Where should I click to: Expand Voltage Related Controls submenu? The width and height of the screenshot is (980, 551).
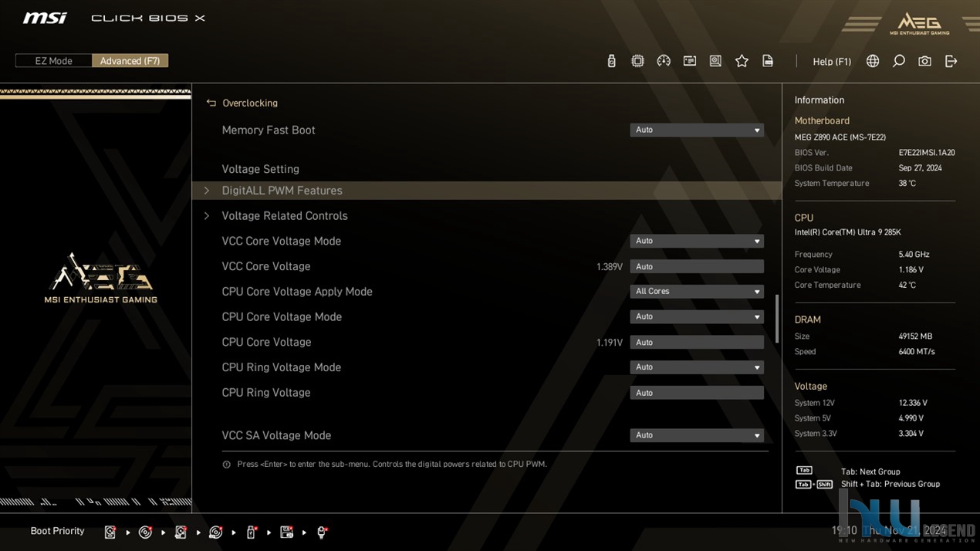[486, 216]
